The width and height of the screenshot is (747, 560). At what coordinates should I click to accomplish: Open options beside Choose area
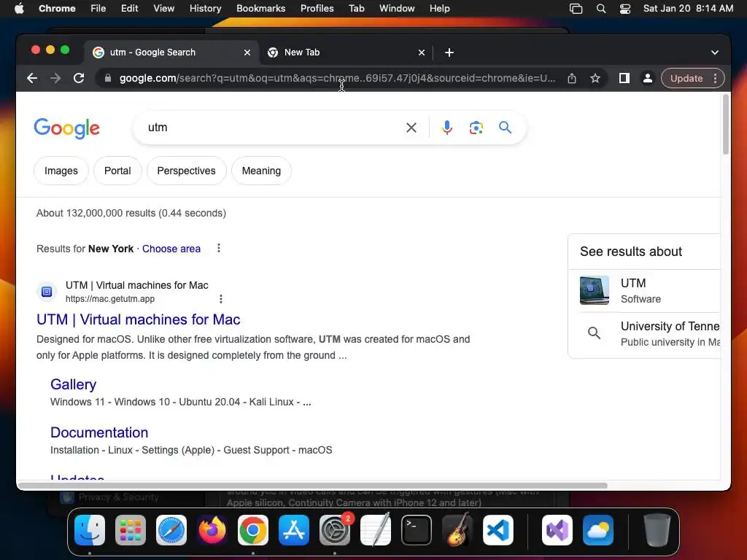point(219,248)
